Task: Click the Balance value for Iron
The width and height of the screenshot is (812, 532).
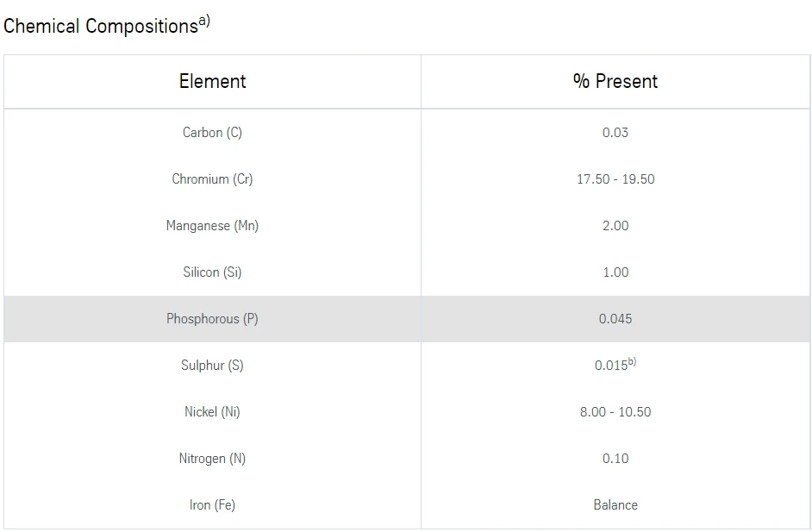Action: point(615,505)
